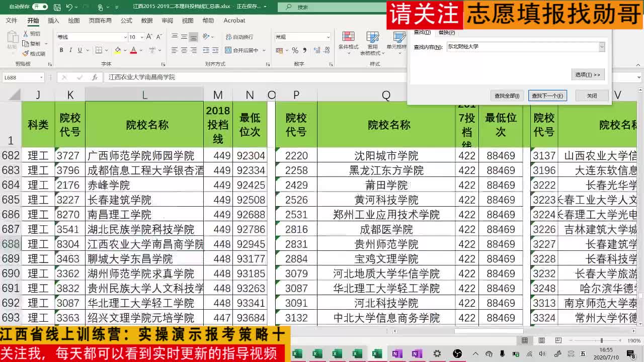Align cell text left

[x=175, y=50]
